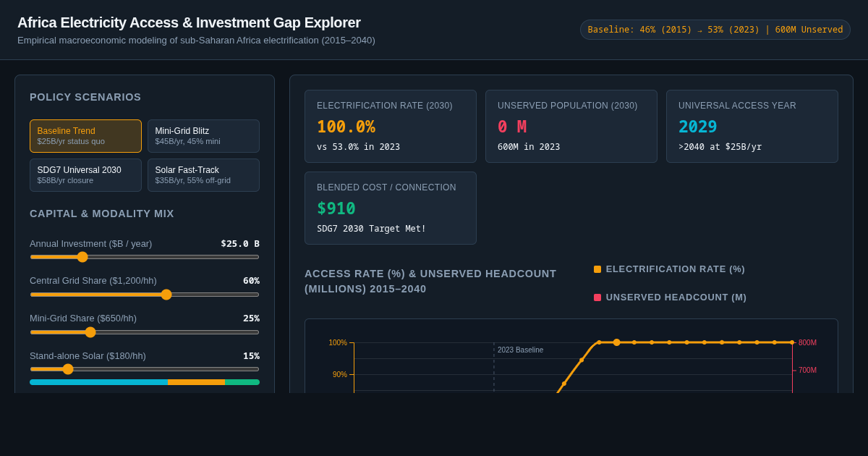Click the Africa Electricity Access title
This screenshot has height=456, width=868.
click(189, 22)
